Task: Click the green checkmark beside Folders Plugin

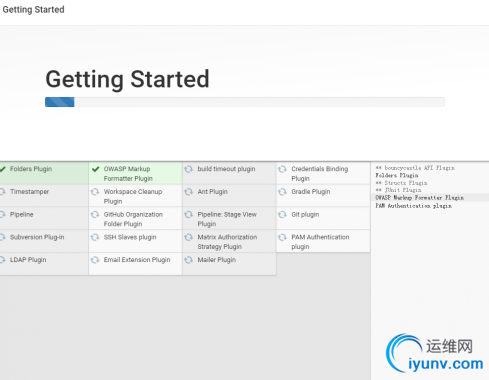Action: 3,169
